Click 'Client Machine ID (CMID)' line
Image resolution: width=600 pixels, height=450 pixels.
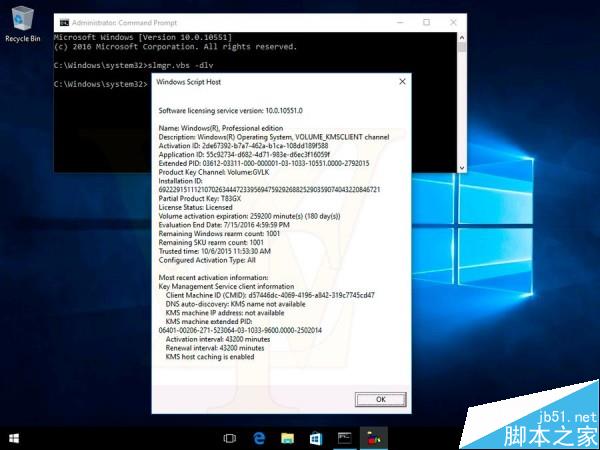270,295
